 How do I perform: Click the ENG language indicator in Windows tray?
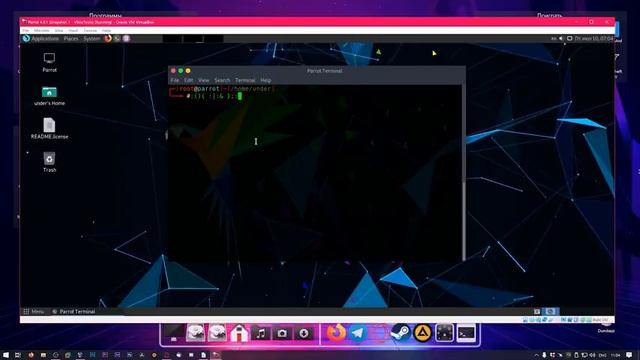coord(602,355)
